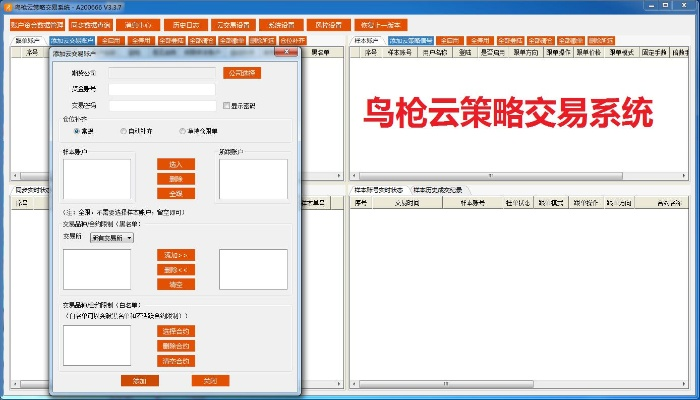Open the 交易所 exchange dropdown
This screenshot has width=700, height=400.
(x=111, y=238)
